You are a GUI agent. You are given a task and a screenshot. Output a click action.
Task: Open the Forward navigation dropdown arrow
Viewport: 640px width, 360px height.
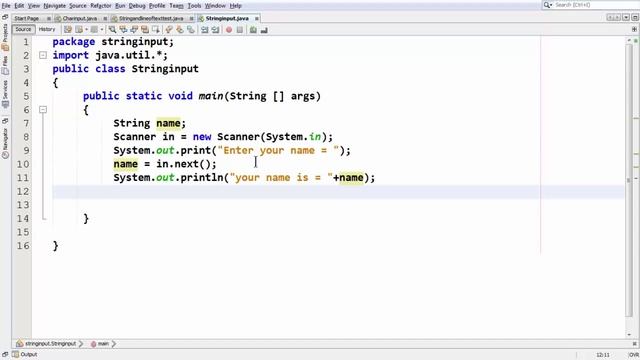(x=102, y=30)
